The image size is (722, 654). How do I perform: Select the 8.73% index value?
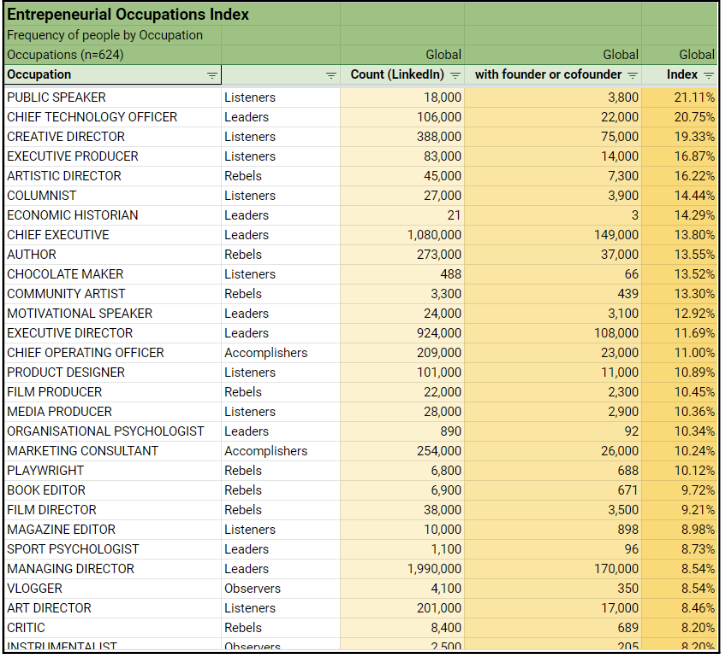[679, 549]
